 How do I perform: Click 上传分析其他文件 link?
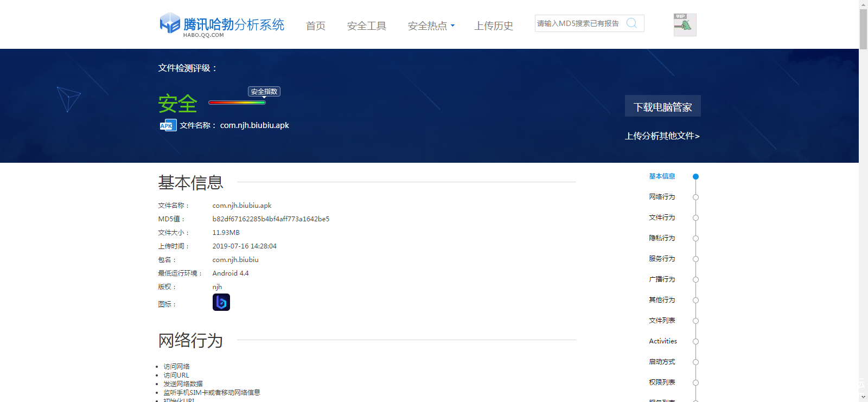click(662, 136)
